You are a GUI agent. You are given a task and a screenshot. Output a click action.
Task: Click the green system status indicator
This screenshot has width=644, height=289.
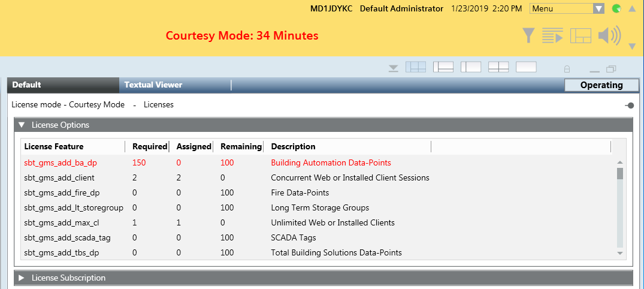pos(616,8)
